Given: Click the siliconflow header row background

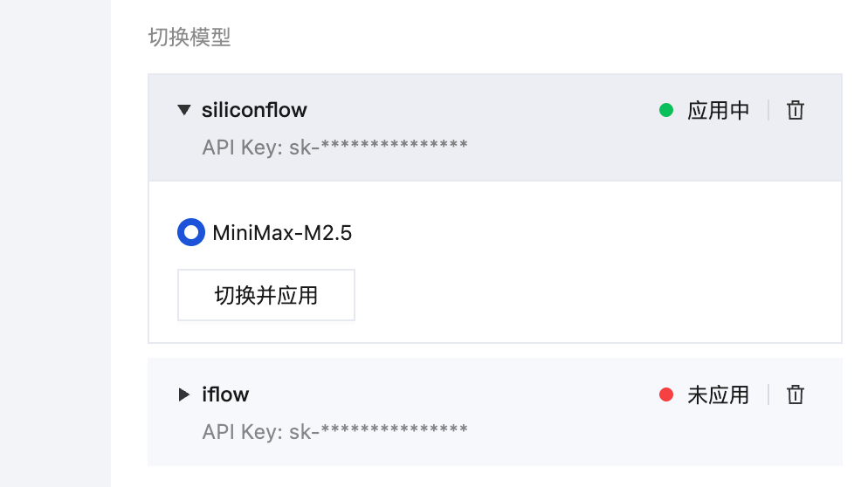Looking at the screenshot, I should click(x=495, y=127).
